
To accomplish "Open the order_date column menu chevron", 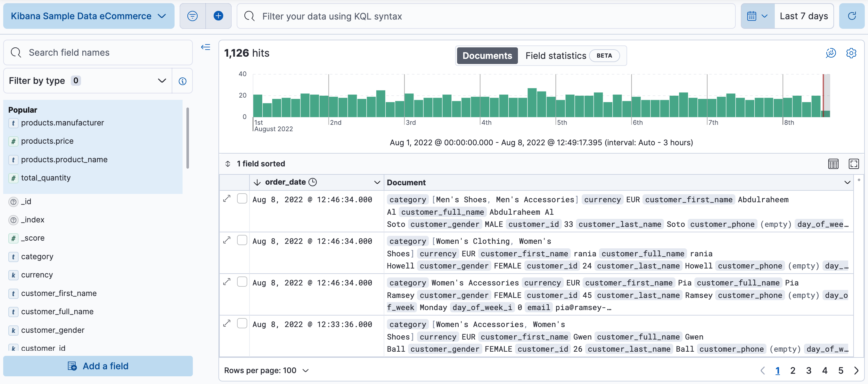I will pyautogui.click(x=377, y=182).
